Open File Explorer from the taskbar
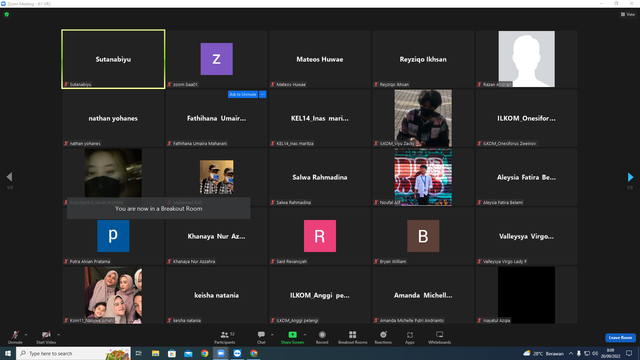 tap(156, 353)
